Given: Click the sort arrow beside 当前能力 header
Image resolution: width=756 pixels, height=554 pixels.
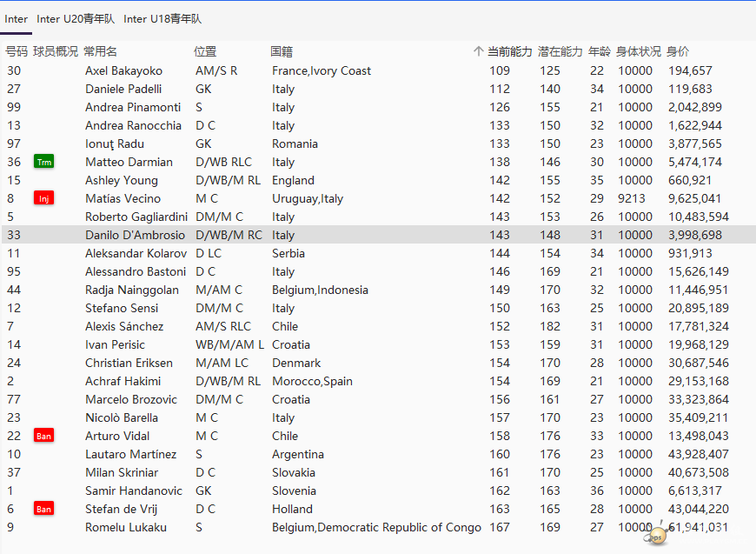Looking at the screenshot, I should pyautogui.click(x=478, y=51).
